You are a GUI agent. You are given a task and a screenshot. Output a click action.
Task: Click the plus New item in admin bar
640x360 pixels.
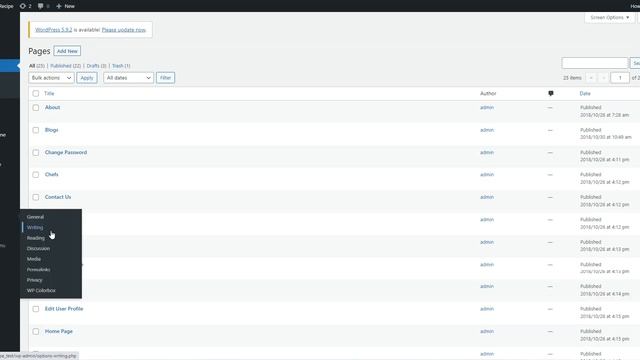65,6
